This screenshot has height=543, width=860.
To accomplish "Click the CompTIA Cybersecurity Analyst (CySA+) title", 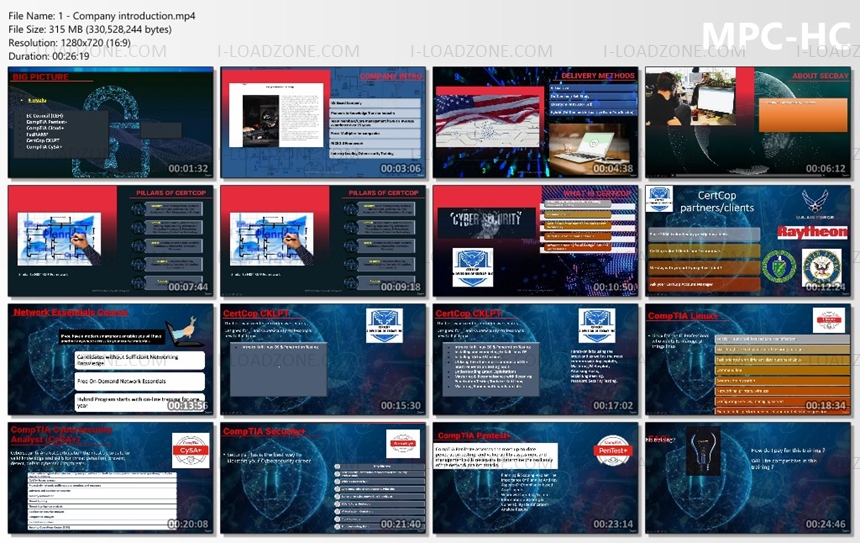I will point(61,434).
